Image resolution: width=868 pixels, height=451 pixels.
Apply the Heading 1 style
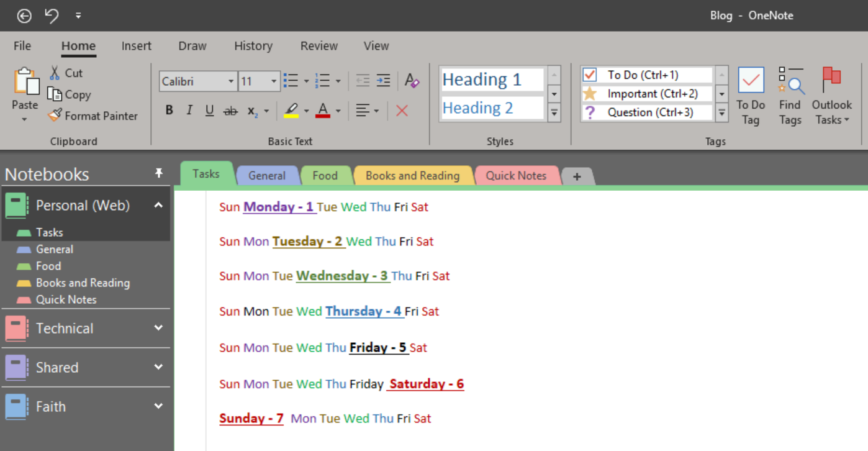tap(491, 79)
